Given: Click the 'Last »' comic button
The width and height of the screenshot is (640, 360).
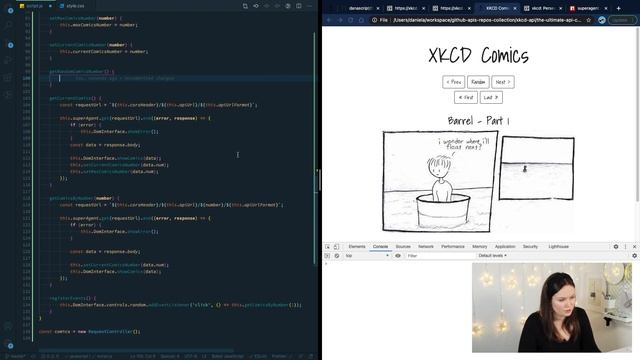Looking at the screenshot, I should pos(491,98).
